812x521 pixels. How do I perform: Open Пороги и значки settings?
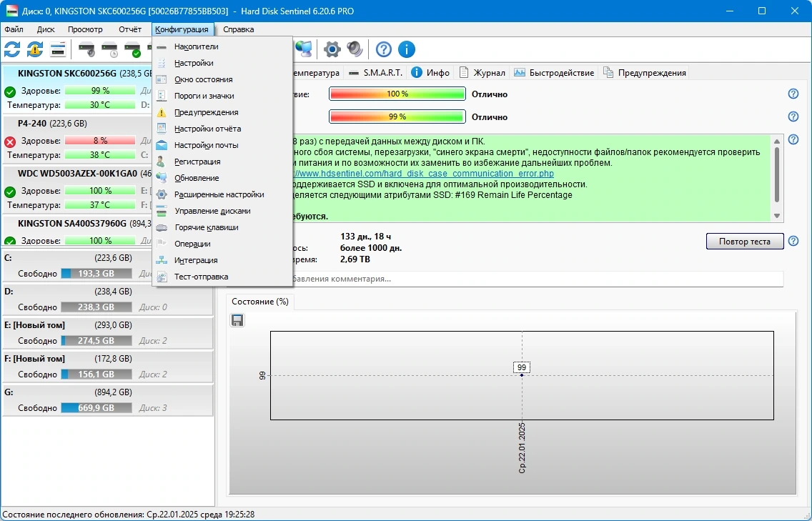click(222, 96)
